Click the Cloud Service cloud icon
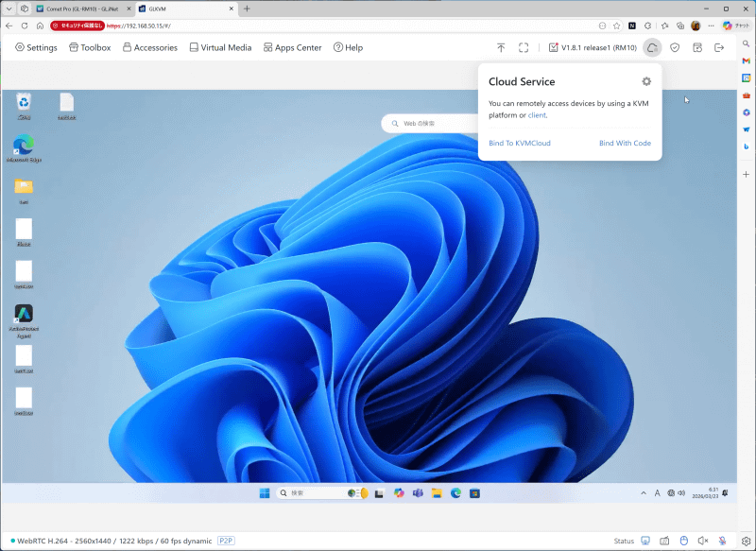This screenshot has height=551, width=756. [651, 47]
